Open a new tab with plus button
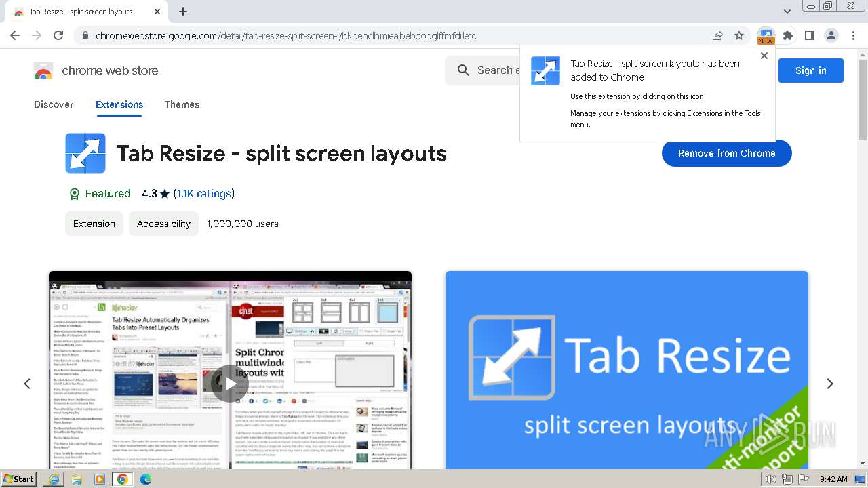Screen dimensions: 868x488 (x=183, y=12)
